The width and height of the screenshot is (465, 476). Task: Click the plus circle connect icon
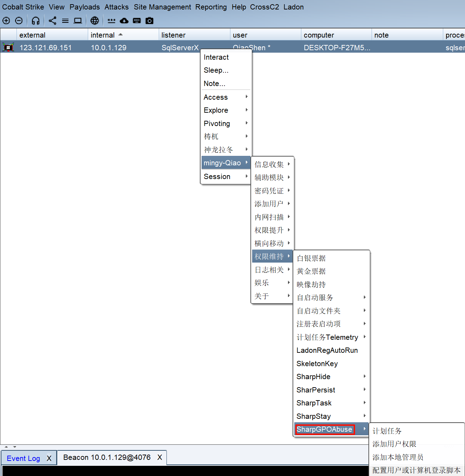coord(6,21)
